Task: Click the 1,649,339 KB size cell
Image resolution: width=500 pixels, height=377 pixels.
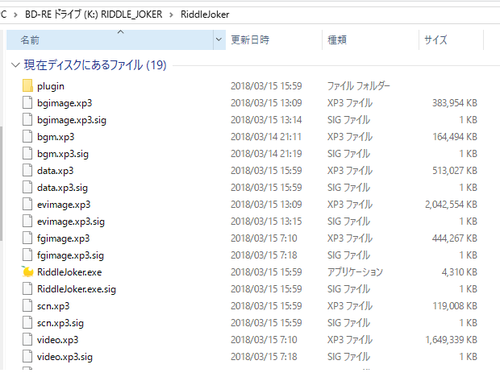Action: click(x=451, y=340)
